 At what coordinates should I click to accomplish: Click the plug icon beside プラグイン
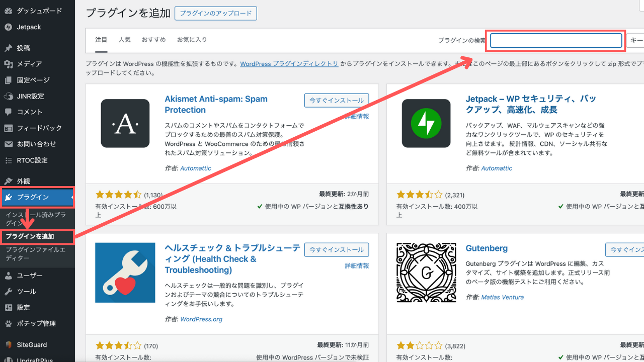pyautogui.click(x=8, y=197)
